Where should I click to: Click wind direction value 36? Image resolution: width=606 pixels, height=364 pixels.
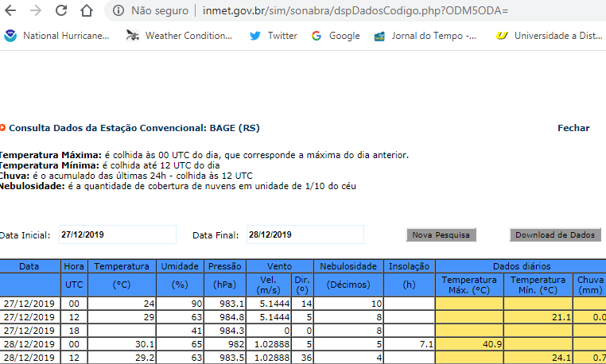[306, 358]
